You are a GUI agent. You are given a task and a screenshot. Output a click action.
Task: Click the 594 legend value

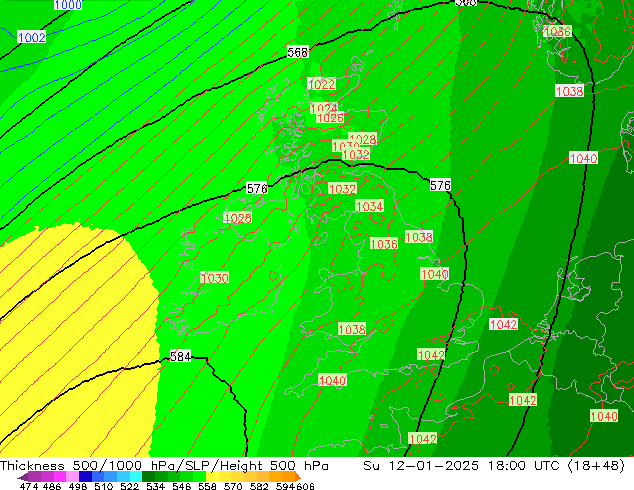pos(285,486)
